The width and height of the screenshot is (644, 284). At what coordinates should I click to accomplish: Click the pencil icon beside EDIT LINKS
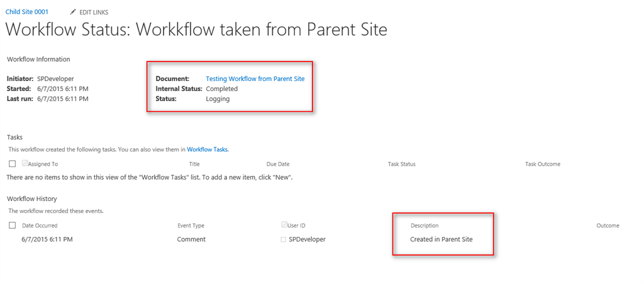point(73,12)
